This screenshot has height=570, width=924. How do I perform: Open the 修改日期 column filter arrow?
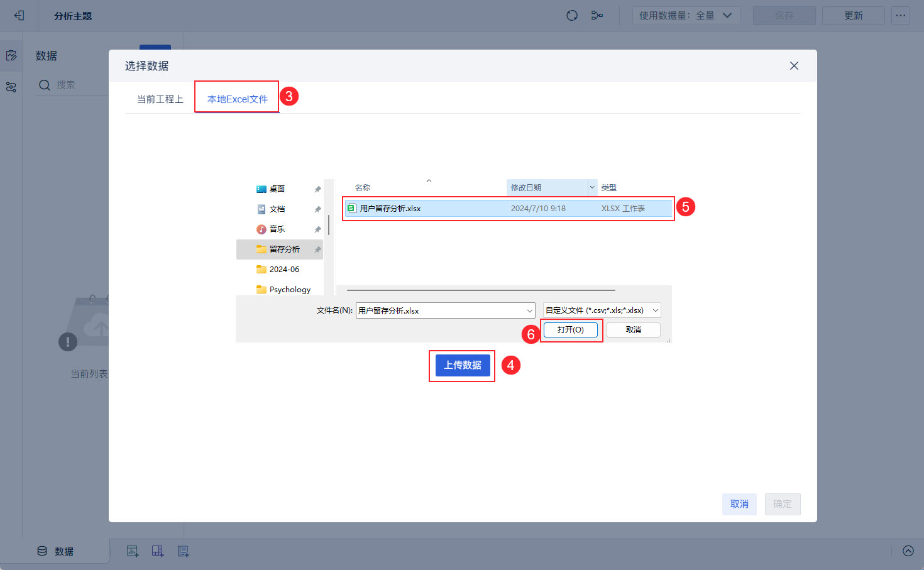[592, 187]
